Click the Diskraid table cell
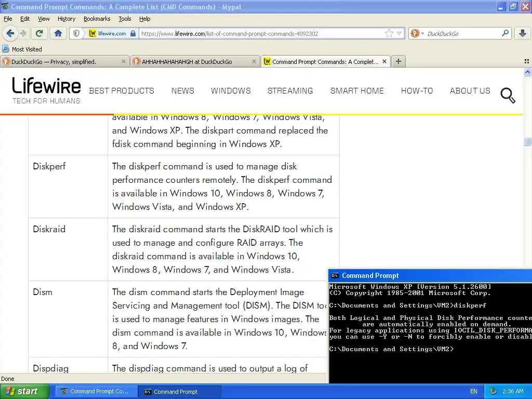The image size is (532, 399). [68, 249]
